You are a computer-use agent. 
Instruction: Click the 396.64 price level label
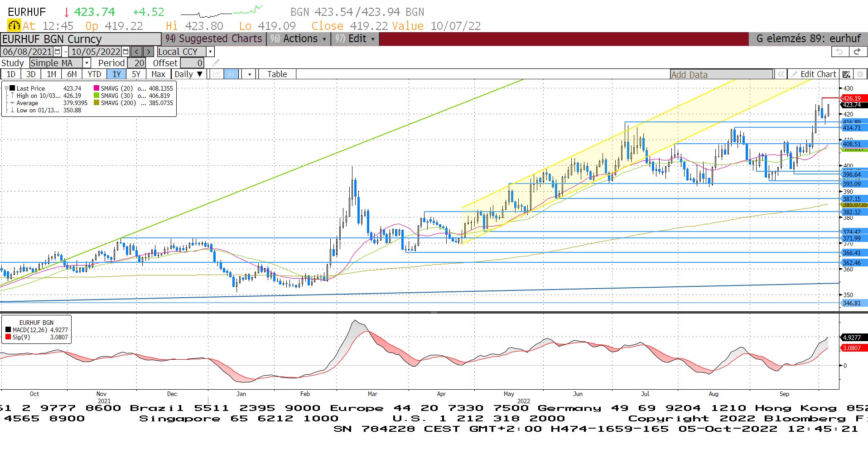(854, 174)
